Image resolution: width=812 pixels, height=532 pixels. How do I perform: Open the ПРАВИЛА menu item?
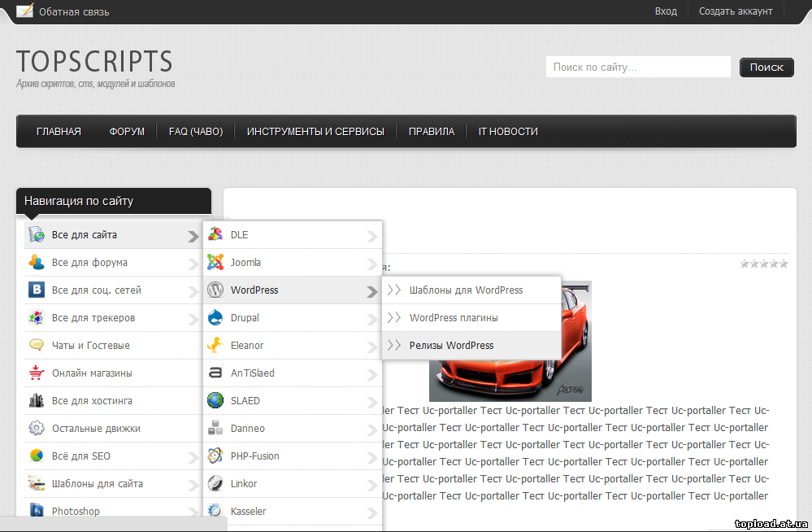pyautogui.click(x=432, y=131)
